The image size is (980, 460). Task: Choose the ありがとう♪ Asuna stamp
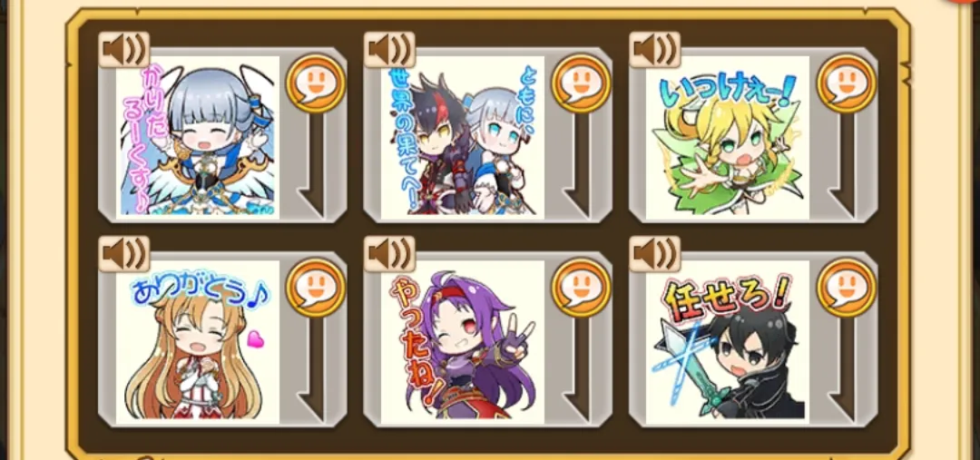click(198, 341)
